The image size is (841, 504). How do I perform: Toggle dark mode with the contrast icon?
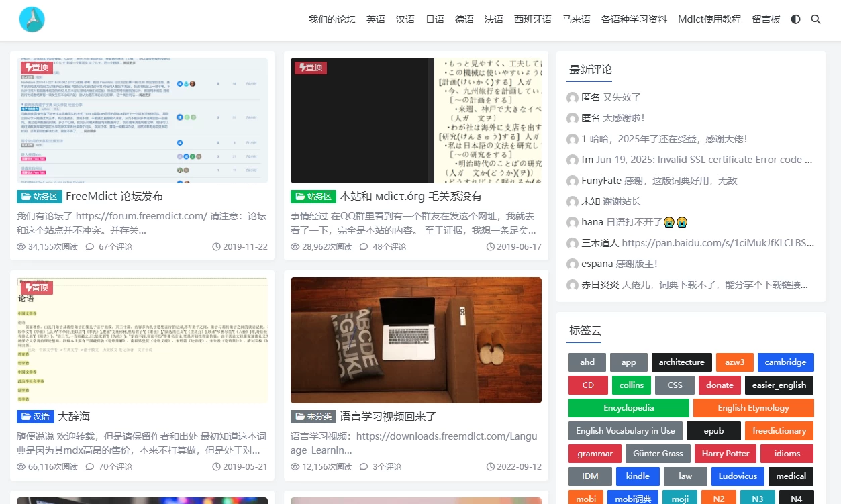coord(795,19)
